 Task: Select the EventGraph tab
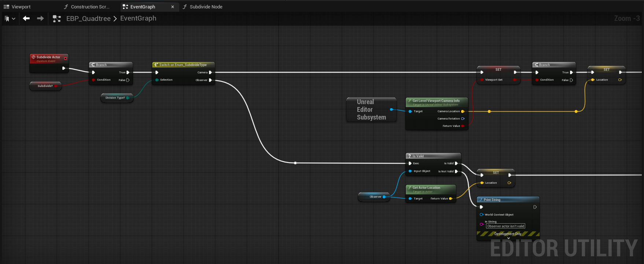[x=143, y=7]
